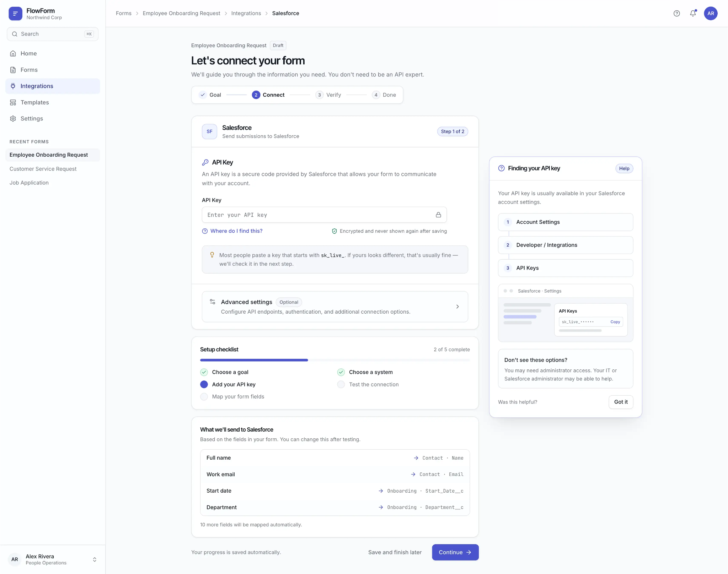Click the Integrations plug icon
The height and width of the screenshot is (574, 728).
coord(13,86)
